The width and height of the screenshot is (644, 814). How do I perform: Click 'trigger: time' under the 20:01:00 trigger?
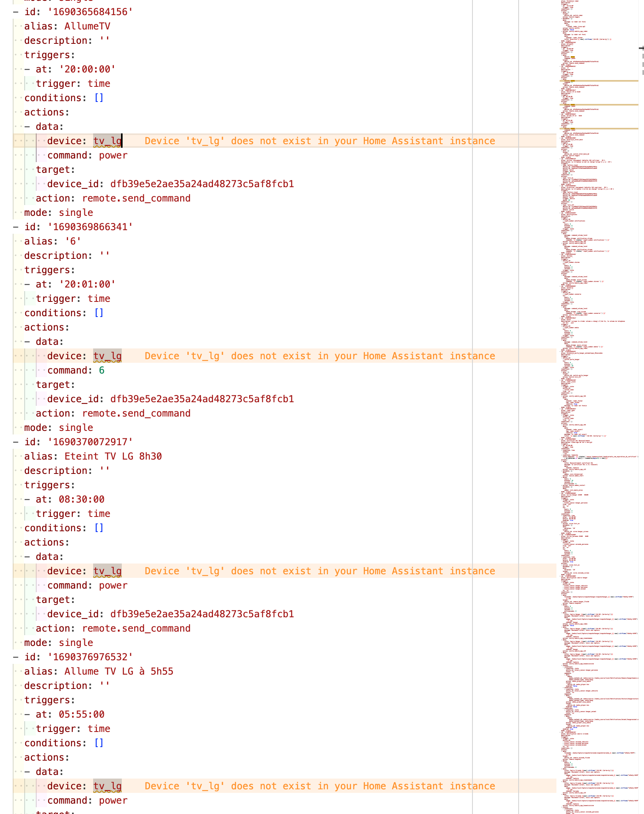point(73,299)
